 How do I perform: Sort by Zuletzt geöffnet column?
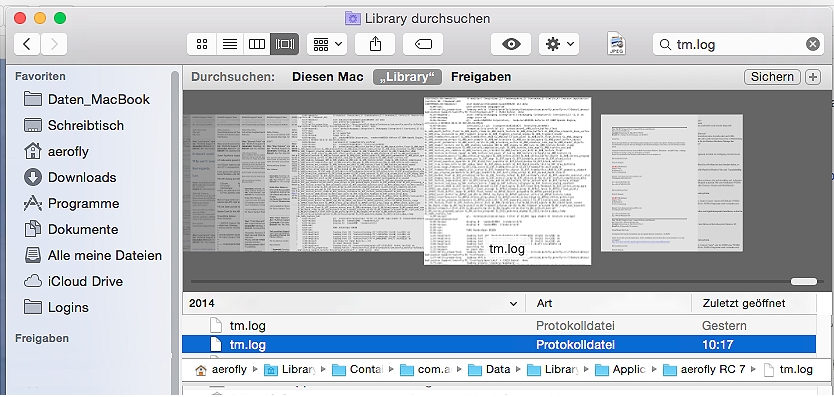click(x=754, y=303)
